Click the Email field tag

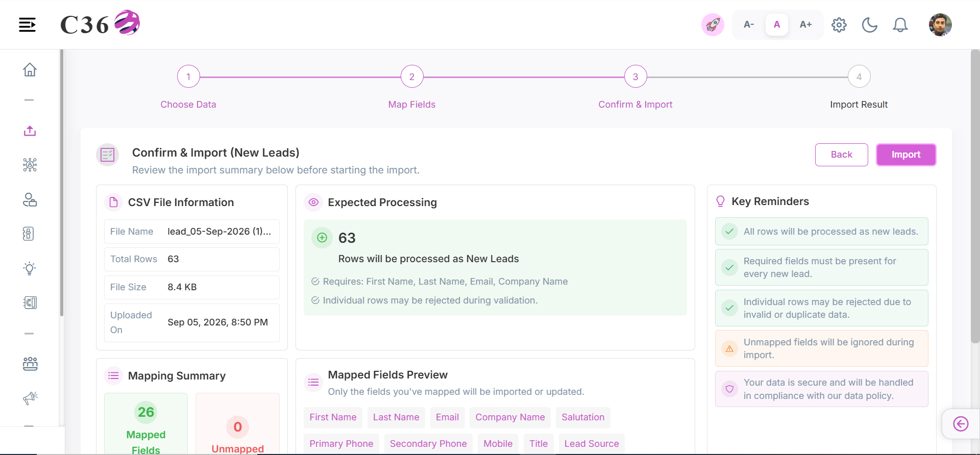click(x=447, y=417)
